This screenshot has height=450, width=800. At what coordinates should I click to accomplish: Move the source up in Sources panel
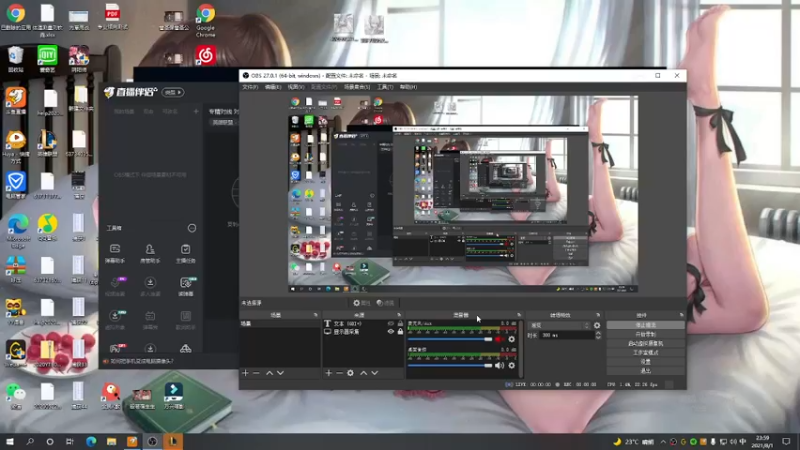click(364, 373)
